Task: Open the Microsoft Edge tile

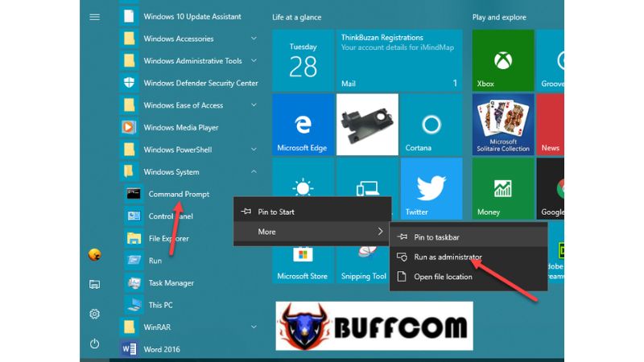Action: [x=303, y=125]
